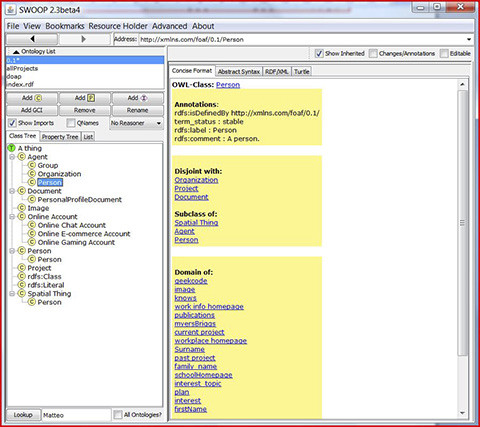Follow the Spatial Thing link under Subclass of
The image size is (480, 427).
pos(196,223)
